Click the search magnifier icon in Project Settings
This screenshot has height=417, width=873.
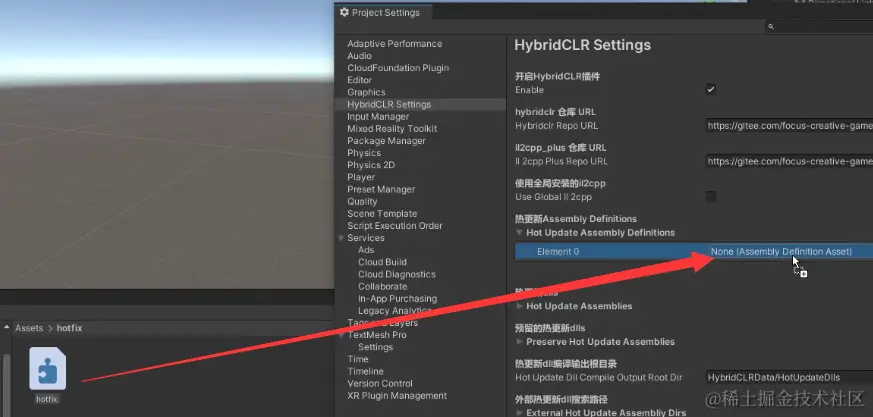(x=771, y=26)
